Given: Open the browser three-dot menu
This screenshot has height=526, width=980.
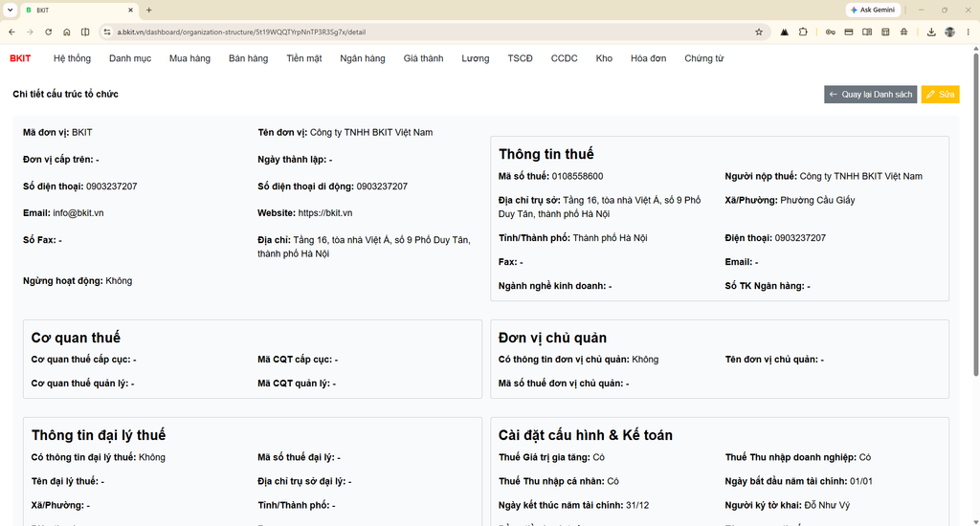Looking at the screenshot, I should point(969,32).
